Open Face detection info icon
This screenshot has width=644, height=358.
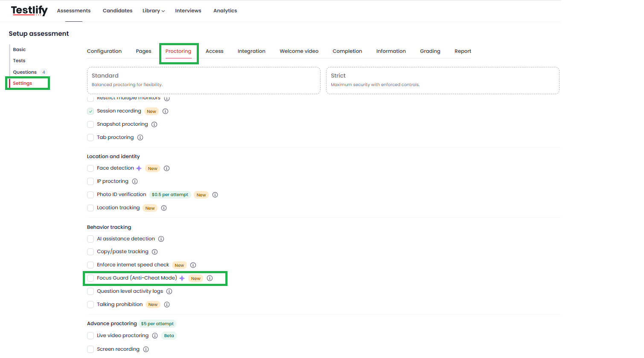(x=167, y=168)
